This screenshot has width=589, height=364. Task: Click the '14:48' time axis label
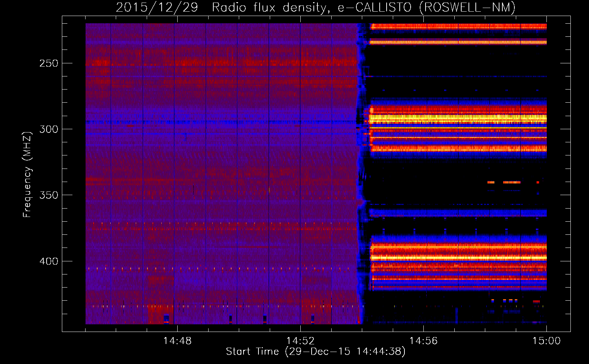[177, 341]
